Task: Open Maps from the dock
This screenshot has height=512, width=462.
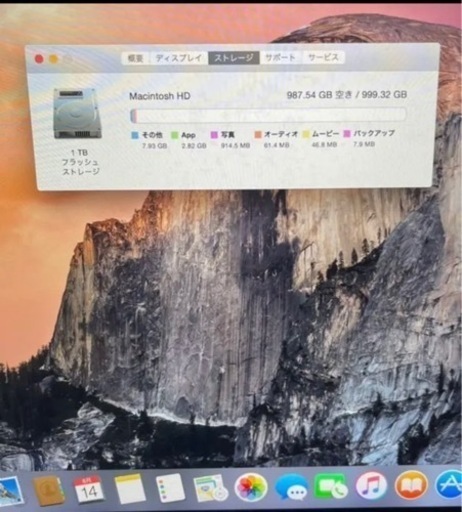Action: click(210, 488)
